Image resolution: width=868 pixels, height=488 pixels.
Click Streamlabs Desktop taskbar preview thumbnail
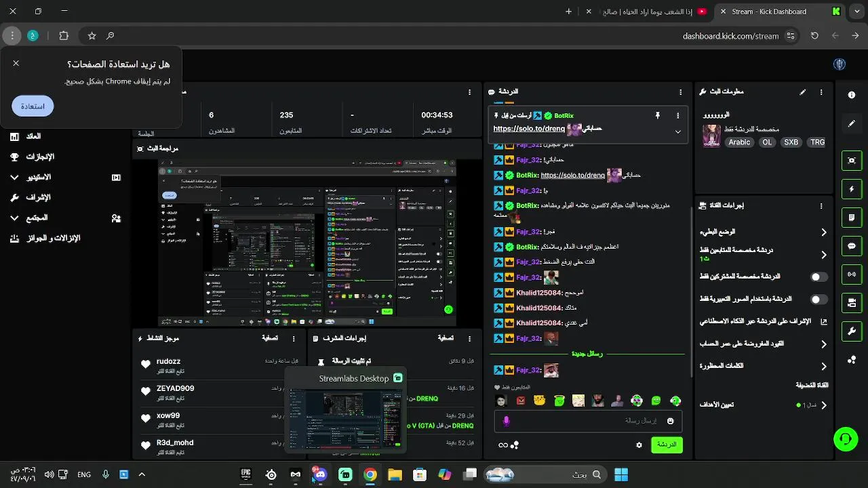(x=345, y=418)
